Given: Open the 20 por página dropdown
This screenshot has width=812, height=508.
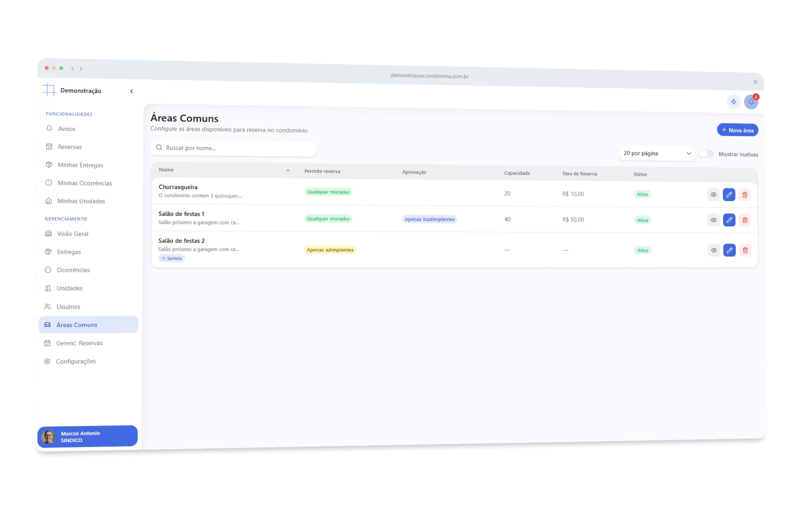Looking at the screenshot, I should click(x=657, y=153).
